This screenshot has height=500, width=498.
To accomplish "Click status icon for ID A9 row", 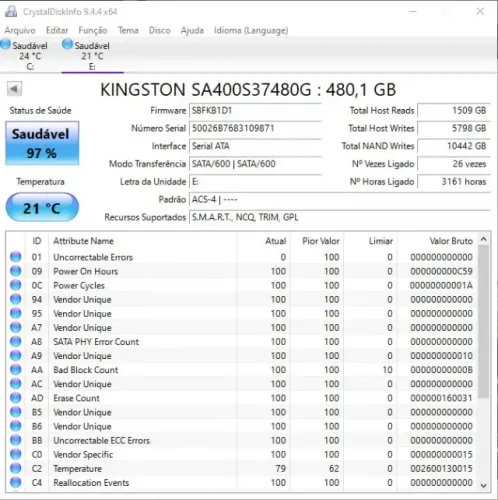I will [15, 356].
